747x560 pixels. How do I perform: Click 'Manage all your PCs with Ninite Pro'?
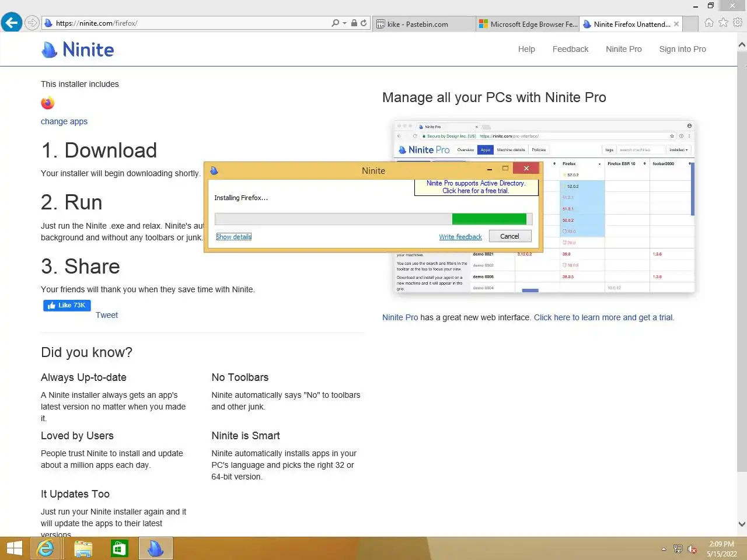494,97
